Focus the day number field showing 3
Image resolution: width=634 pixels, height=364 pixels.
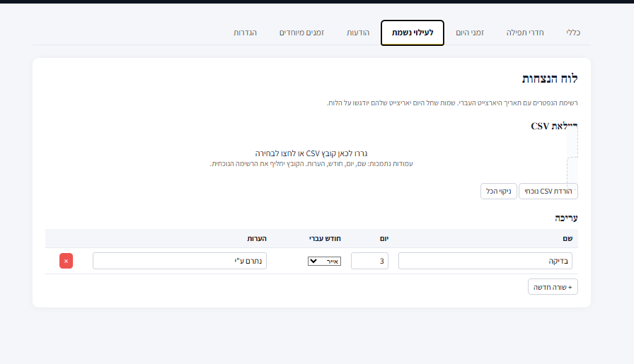point(369,261)
